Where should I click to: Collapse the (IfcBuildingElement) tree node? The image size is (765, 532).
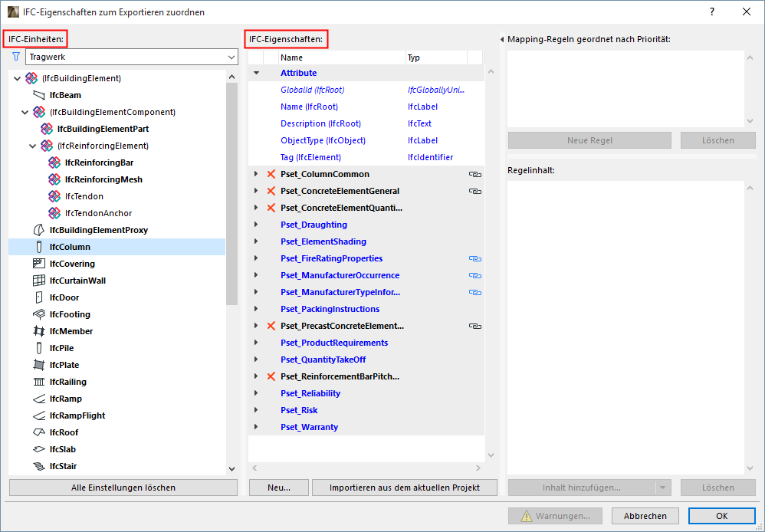tap(17, 78)
